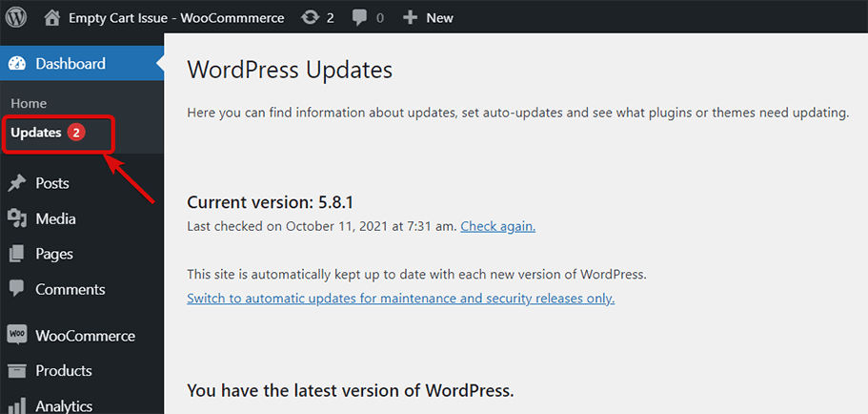This screenshot has height=414, width=868.
Task: Switch to maintenance and security releases only
Action: pyautogui.click(x=400, y=298)
